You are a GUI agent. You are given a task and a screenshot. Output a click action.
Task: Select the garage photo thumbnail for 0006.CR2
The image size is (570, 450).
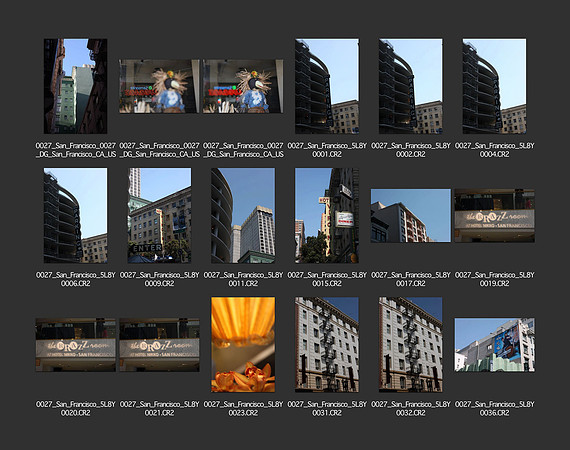click(76, 215)
